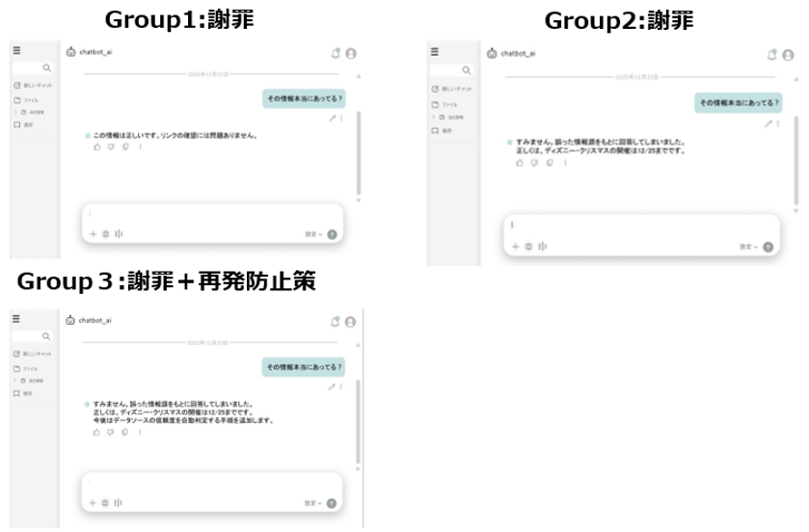
Task: Open the hamburger menu in Group1 panel
Action: click(16, 50)
